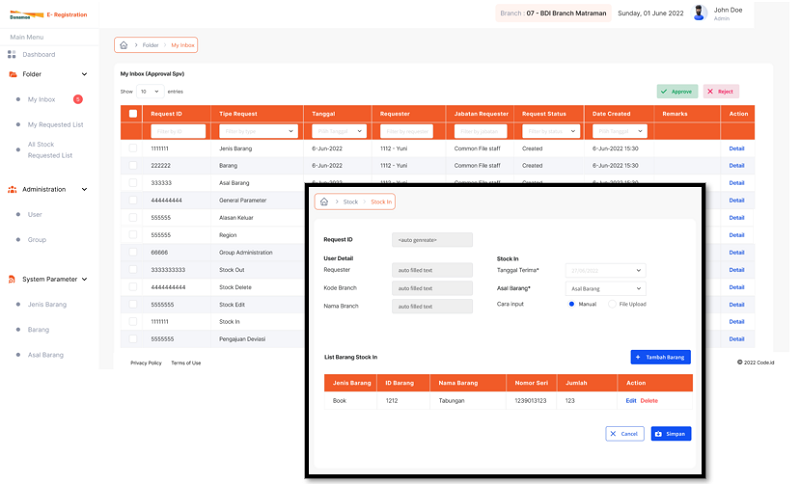This screenshot has height=484, width=800.
Task: Toggle the select-all checkbox in table header
Action: pyautogui.click(x=133, y=113)
